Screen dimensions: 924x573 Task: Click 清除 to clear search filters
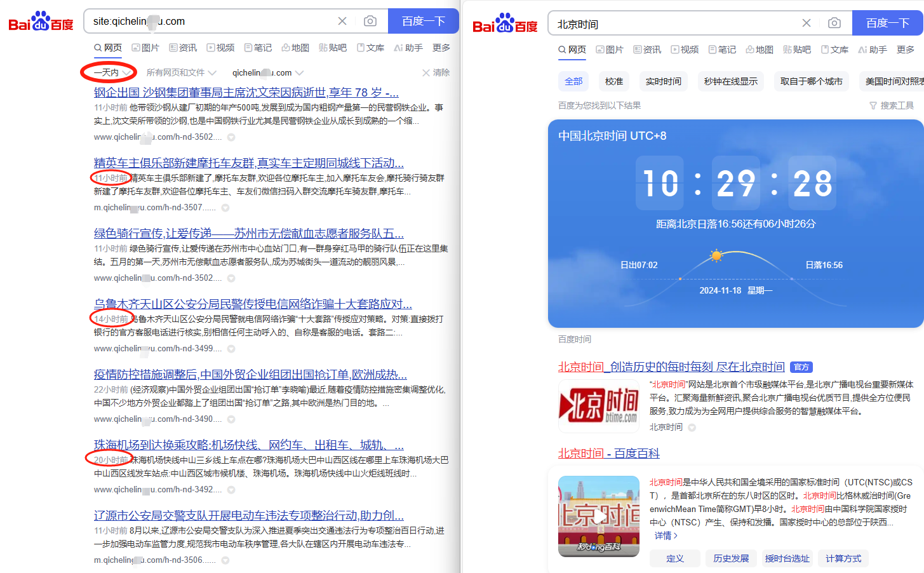click(436, 72)
